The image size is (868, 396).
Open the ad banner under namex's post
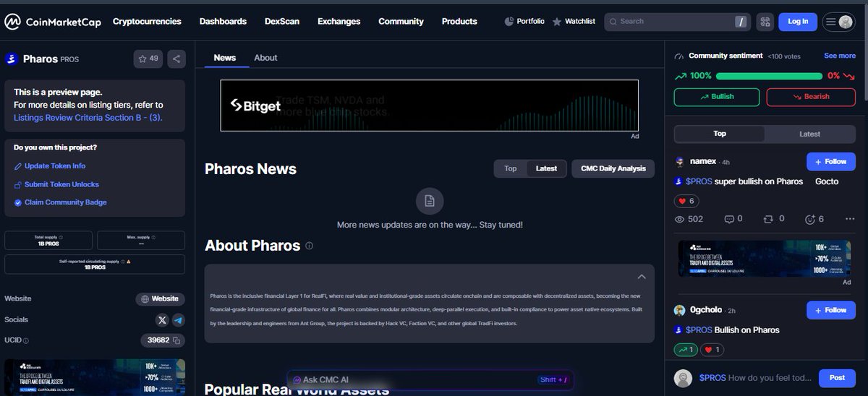764,259
